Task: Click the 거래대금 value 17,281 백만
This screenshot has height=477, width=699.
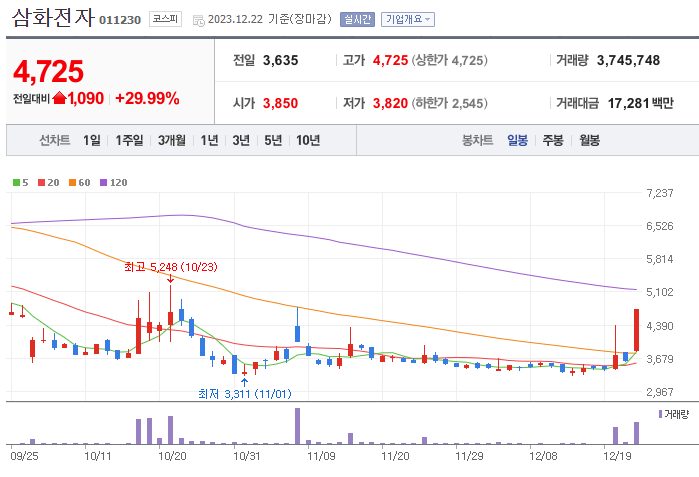Action: [x=641, y=103]
